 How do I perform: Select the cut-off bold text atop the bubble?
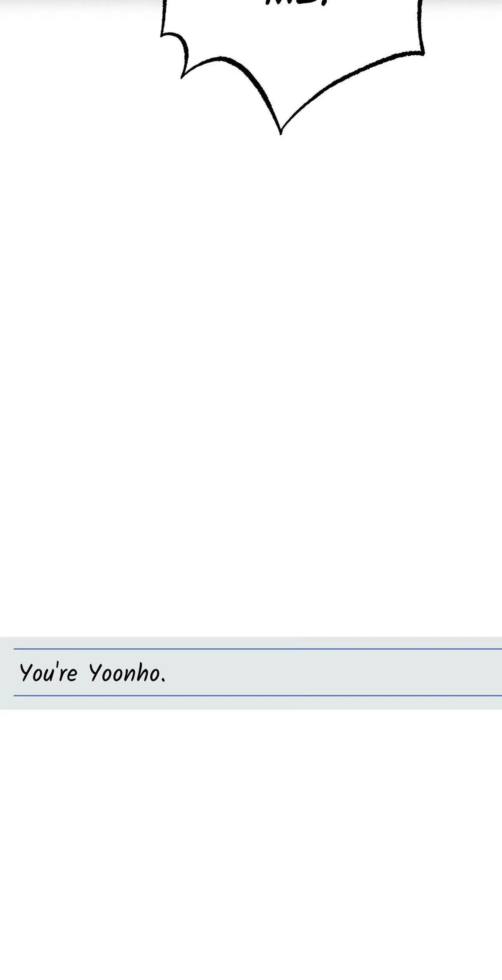[x=295, y=3]
